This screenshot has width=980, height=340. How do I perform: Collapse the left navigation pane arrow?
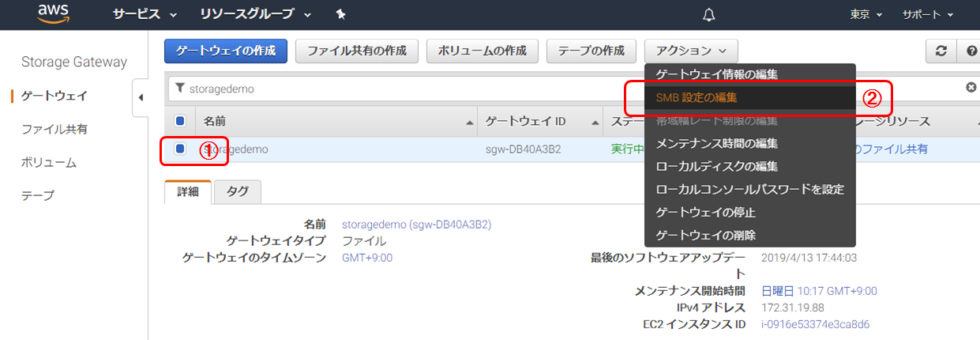(x=141, y=97)
